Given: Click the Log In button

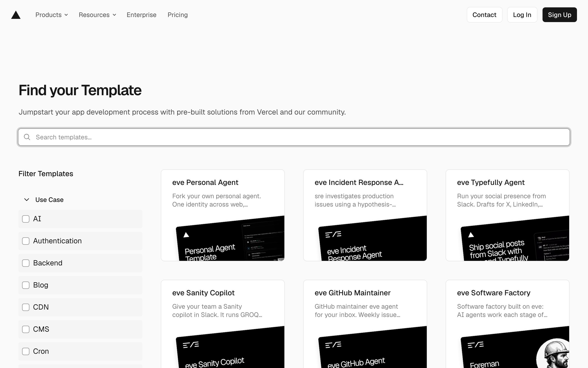Looking at the screenshot, I should click(x=522, y=15).
